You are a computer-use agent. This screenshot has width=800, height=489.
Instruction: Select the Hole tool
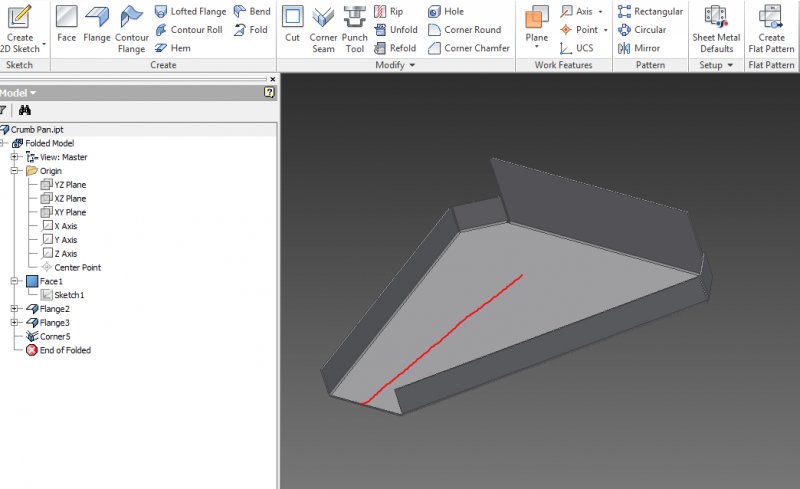click(x=446, y=11)
